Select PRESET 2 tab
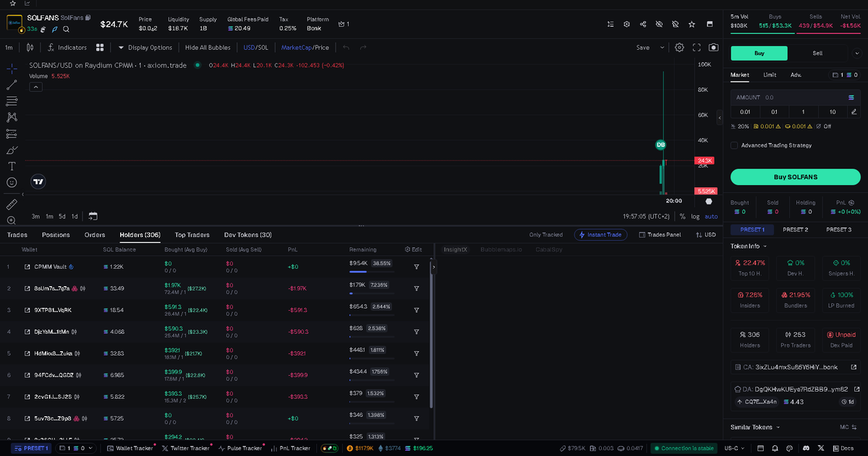 click(x=796, y=229)
